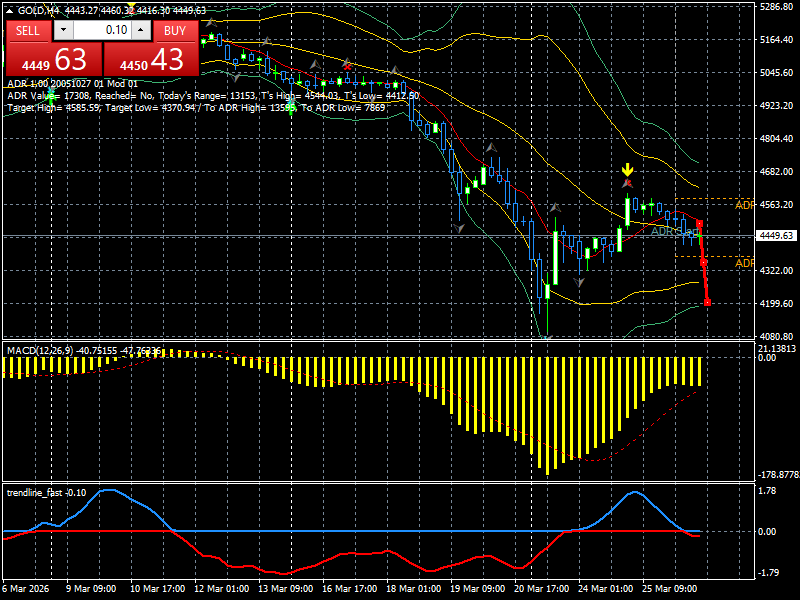Click price scale value 4322.00
This screenshot has width=800, height=600.
[777, 270]
